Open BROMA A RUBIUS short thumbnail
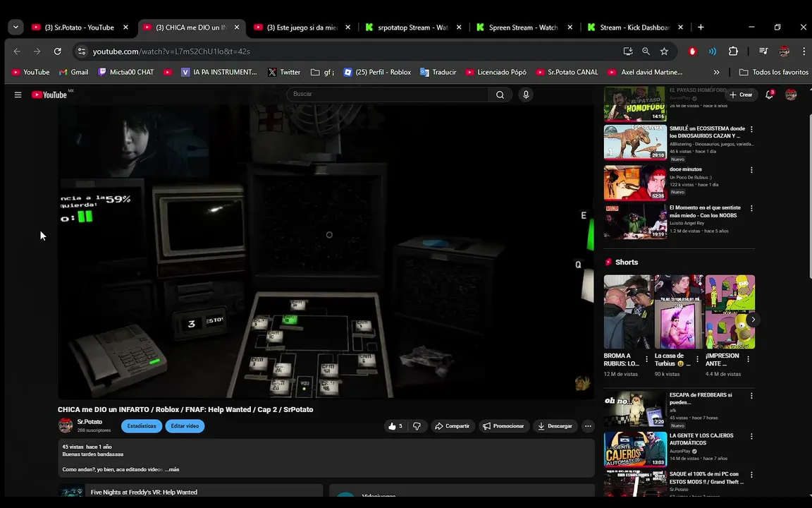812x508 pixels. pos(628,312)
